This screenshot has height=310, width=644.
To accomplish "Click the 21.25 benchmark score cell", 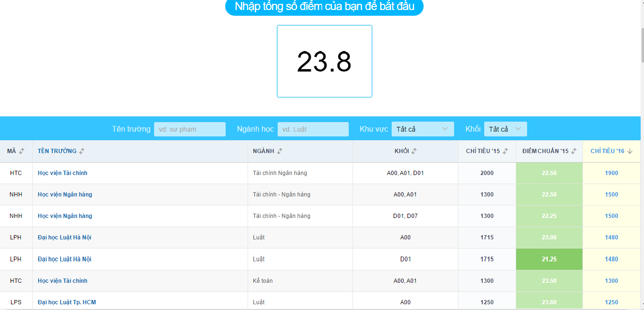I will click(x=549, y=259).
